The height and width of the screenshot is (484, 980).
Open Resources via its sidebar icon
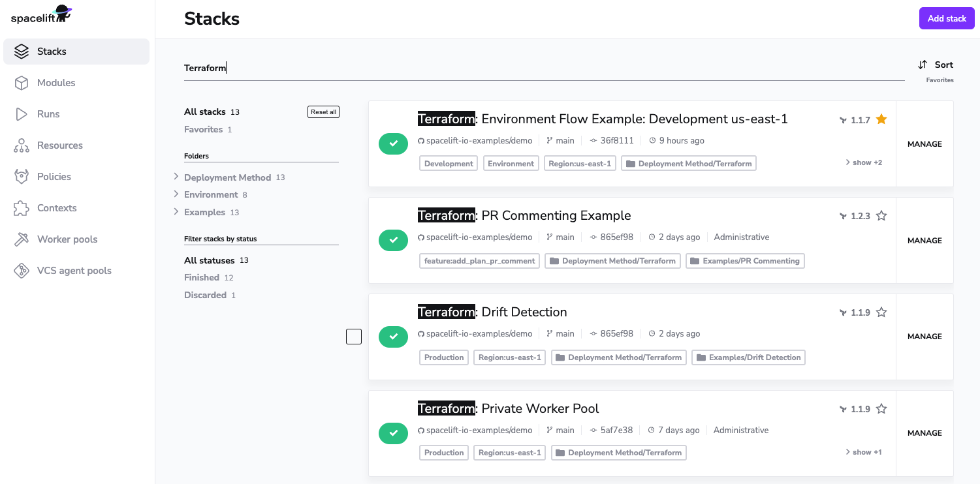click(22, 145)
